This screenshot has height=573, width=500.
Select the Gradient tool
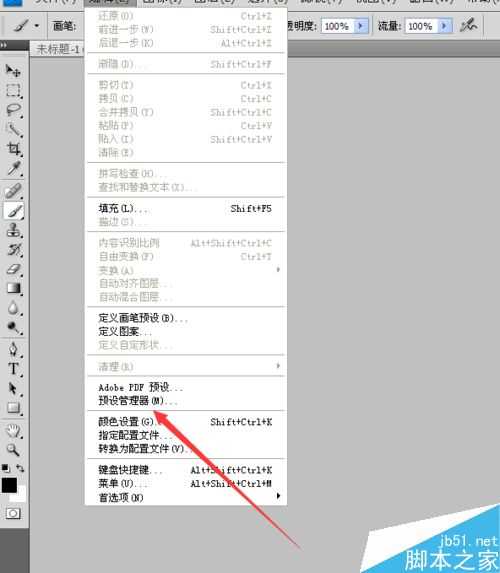click(x=13, y=289)
